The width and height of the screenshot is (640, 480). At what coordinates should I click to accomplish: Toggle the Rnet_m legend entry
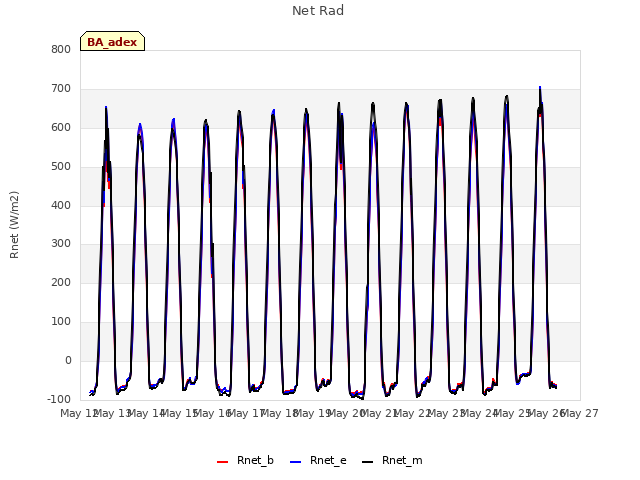(392, 460)
